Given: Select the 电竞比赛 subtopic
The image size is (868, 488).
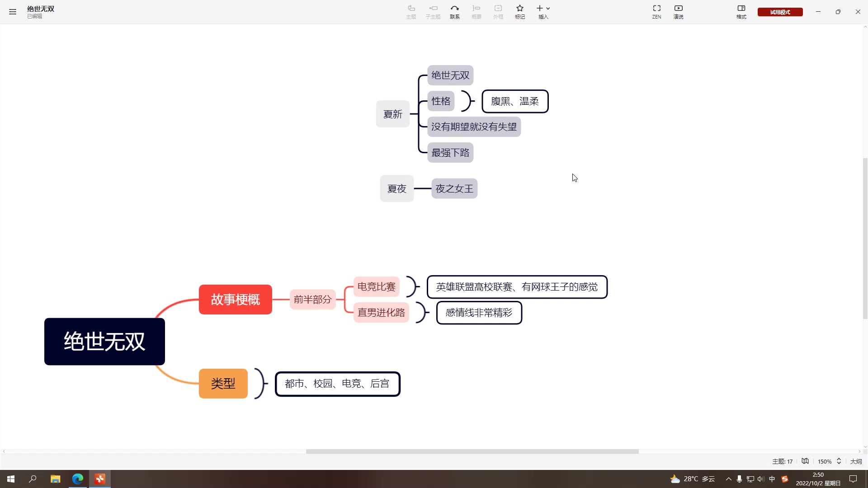Looking at the screenshot, I should coord(377,287).
